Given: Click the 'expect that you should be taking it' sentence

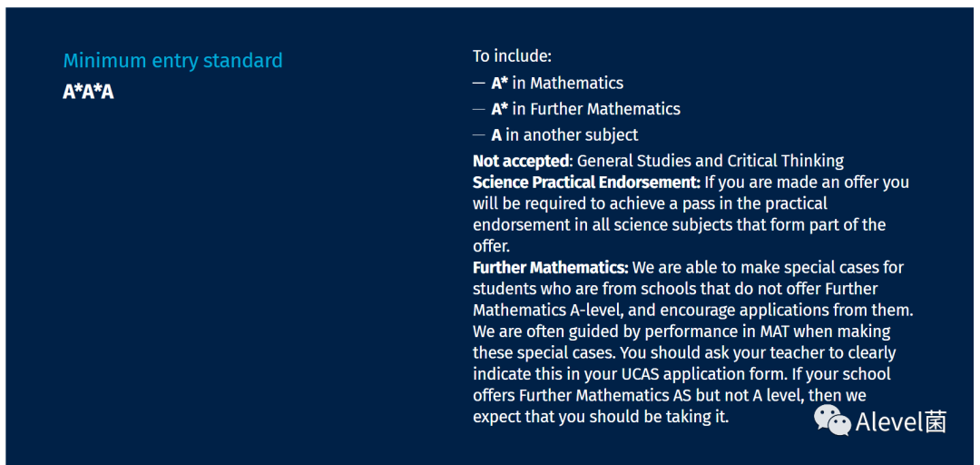Looking at the screenshot, I should tap(601, 418).
